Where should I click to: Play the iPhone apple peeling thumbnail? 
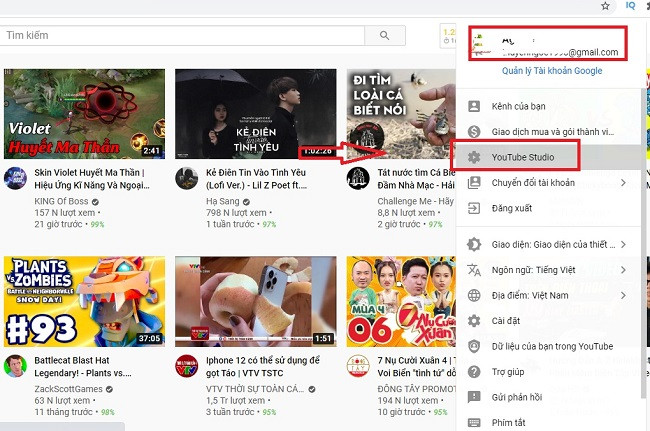[x=256, y=301]
